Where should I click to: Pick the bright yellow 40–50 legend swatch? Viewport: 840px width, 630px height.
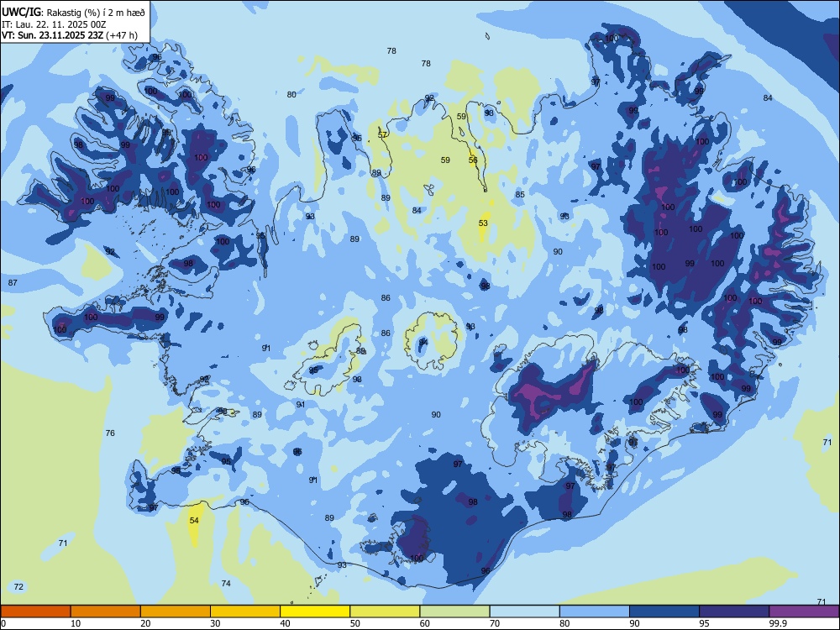(315, 612)
